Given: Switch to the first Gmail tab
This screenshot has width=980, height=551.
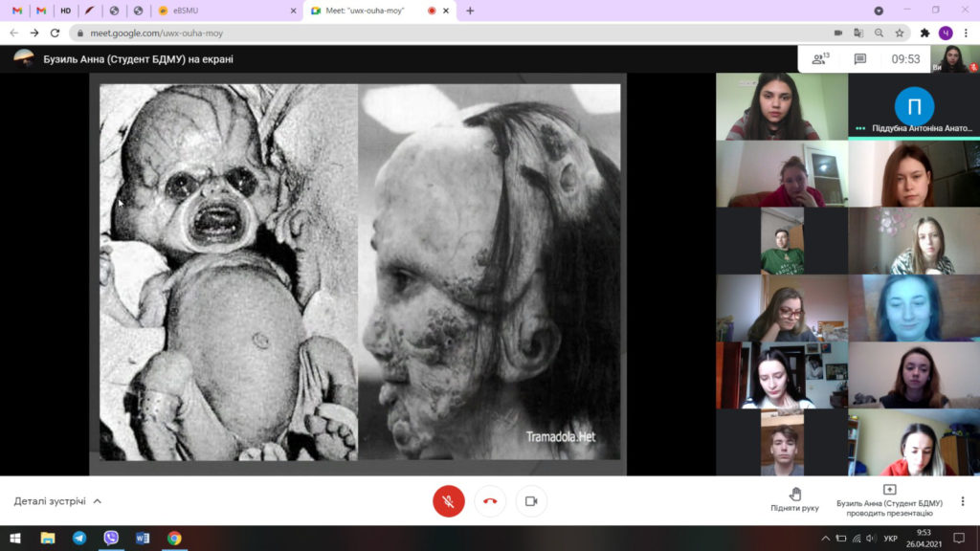Looking at the screenshot, I should click(x=17, y=11).
